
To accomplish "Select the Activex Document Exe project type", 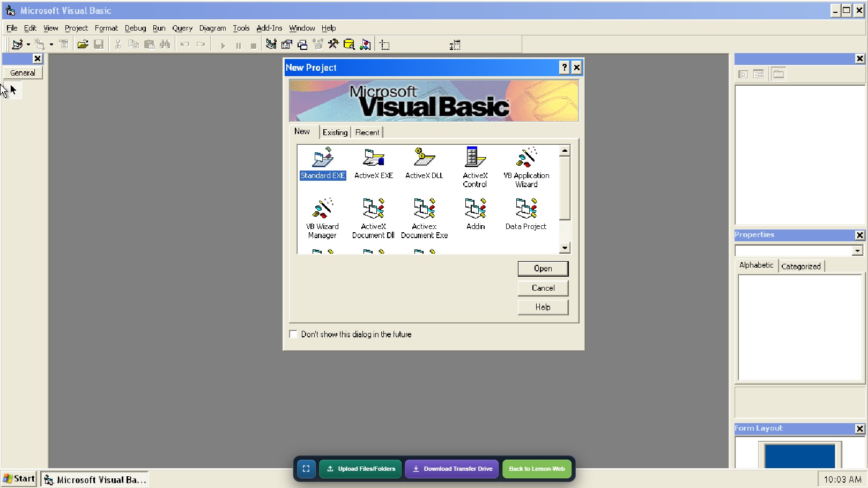I will tap(424, 218).
